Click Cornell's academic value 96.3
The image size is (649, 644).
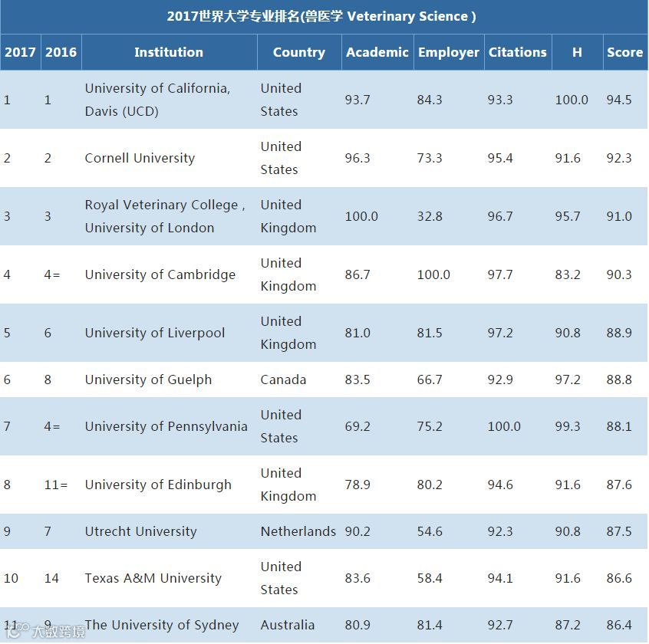pyautogui.click(x=357, y=158)
